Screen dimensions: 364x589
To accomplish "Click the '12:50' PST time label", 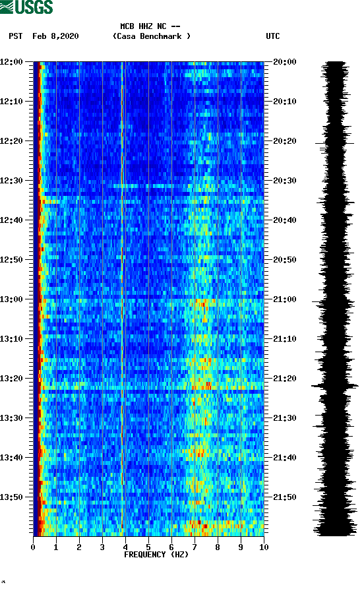I will pos(11,260).
